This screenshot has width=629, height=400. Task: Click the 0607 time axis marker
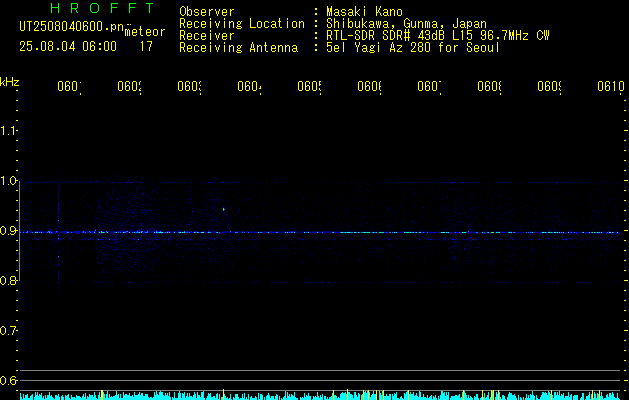[x=429, y=87]
